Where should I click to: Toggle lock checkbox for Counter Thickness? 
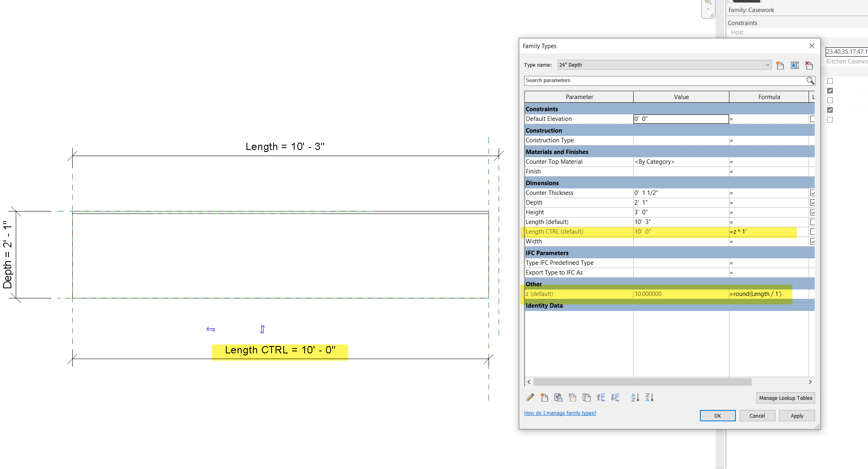[x=812, y=193]
